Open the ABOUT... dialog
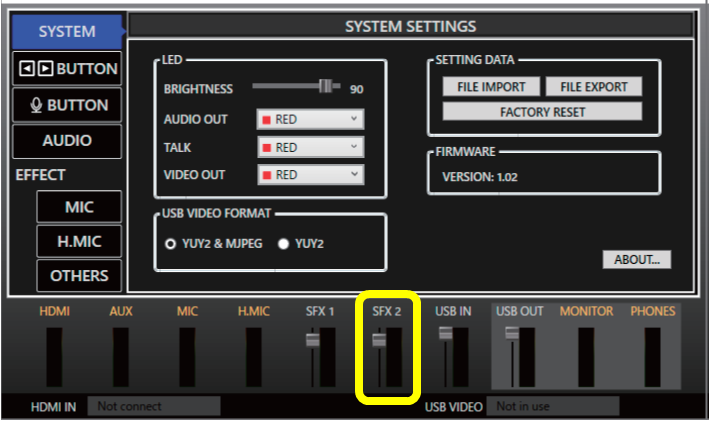The width and height of the screenshot is (711, 422). (x=636, y=260)
